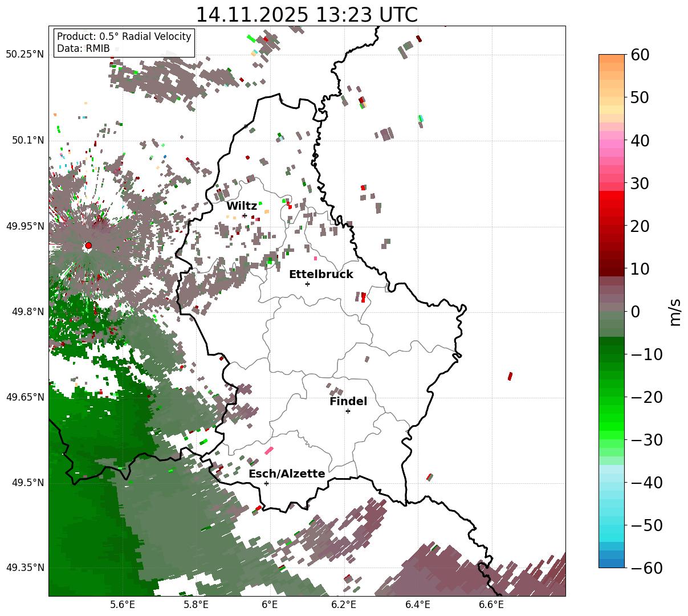
Task: Click the Ettelbruck station cross marker
Action: coord(307,284)
